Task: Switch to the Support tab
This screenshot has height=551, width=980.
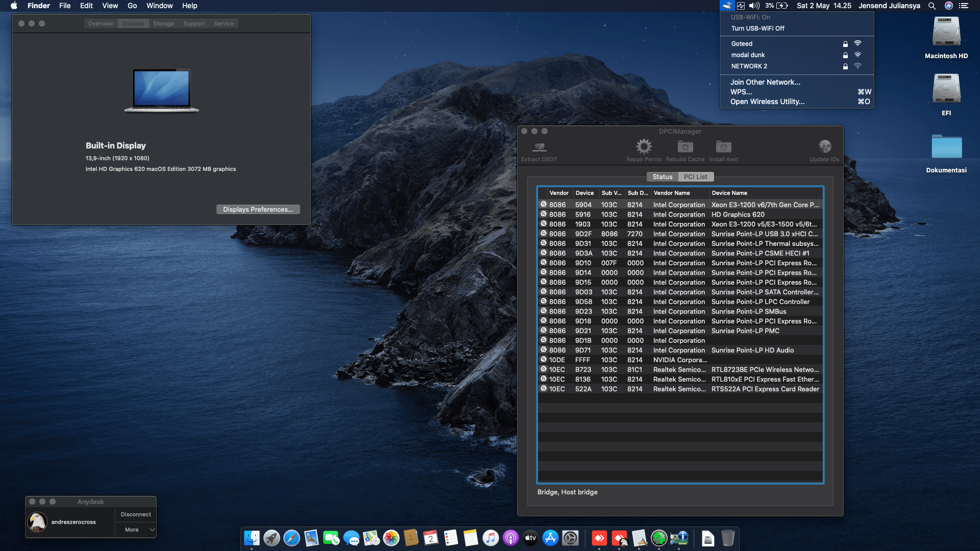Action: [x=194, y=23]
